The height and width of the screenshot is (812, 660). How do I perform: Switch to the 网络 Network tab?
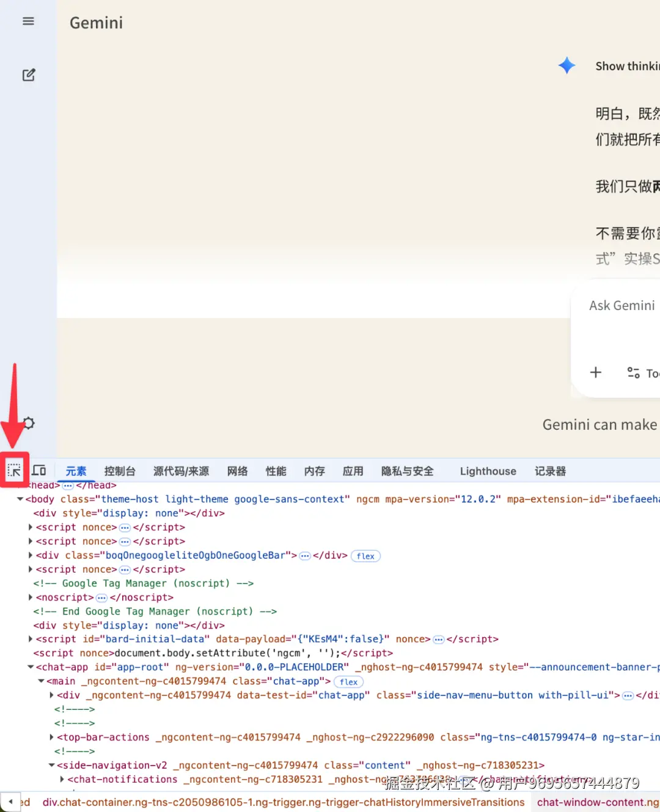coord(238,471)
